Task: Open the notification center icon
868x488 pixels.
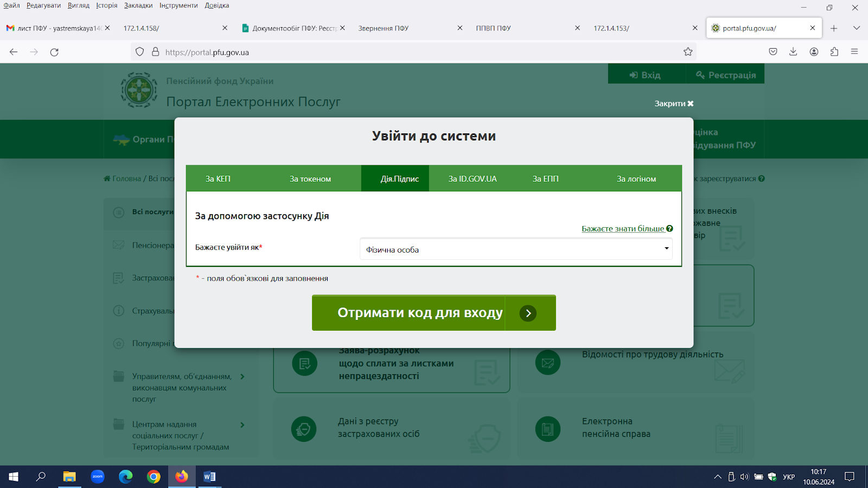Action: [x=850, y=477]
